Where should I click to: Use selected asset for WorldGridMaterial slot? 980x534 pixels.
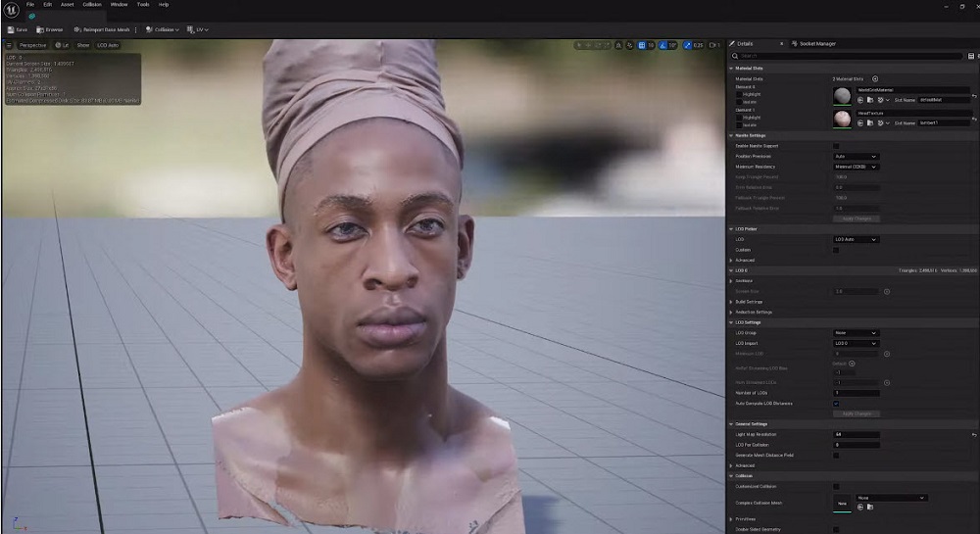[x=860, y=99]
